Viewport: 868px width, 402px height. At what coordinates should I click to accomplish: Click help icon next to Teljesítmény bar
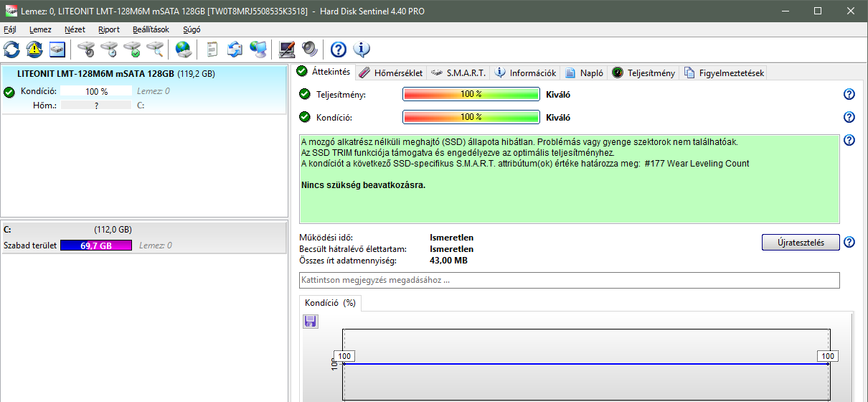(849, 94)
